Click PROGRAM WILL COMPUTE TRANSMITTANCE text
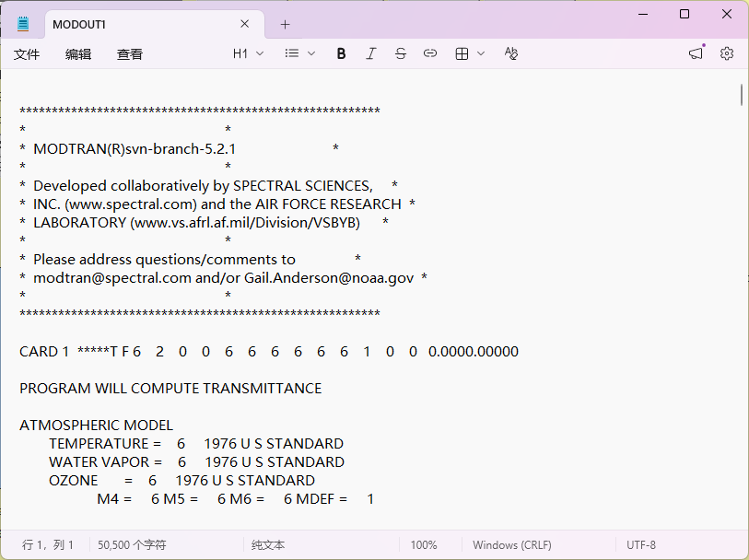This screenshot has width=749, height=560. 170,389
